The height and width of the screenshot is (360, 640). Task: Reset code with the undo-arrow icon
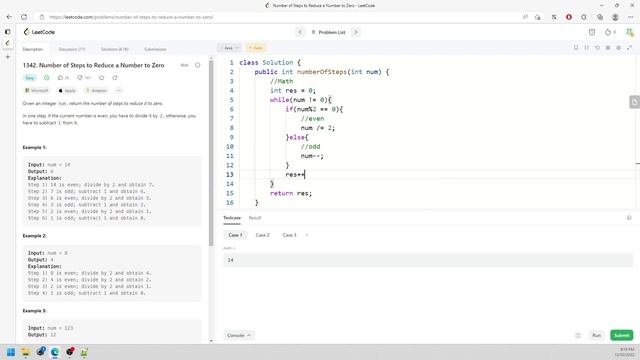[x=597, y=48]
